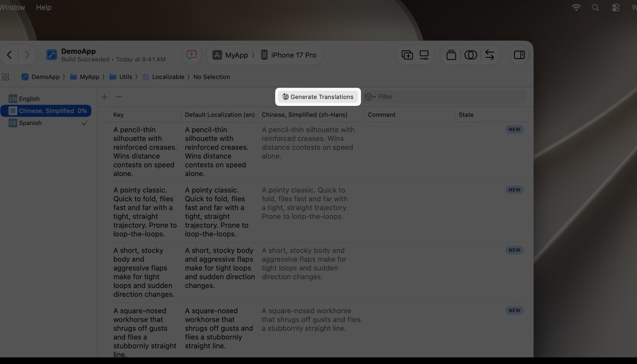Image resolution: width=637 pixels, height=364 pixels.
Task: Click the Wi-Fi status icon
Action: [x=576, y=8]
